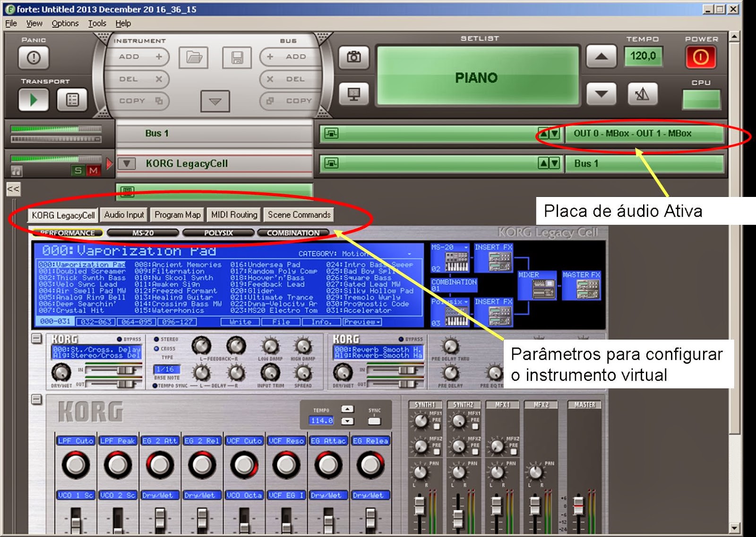This screenshot has width=756, height=537.
Task: Open KORG LegacyCell row window icon
Action: tap(331, 163)
